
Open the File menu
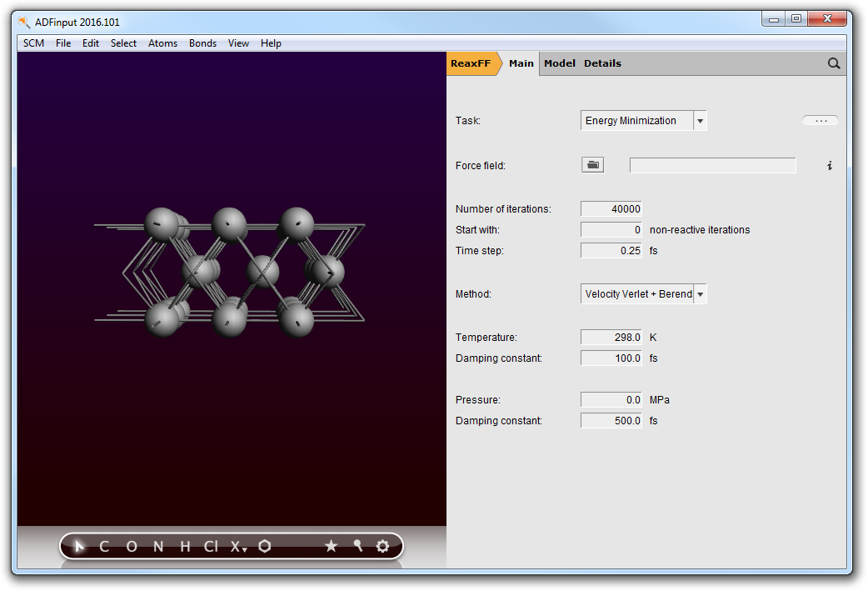(x=63, y=43)
